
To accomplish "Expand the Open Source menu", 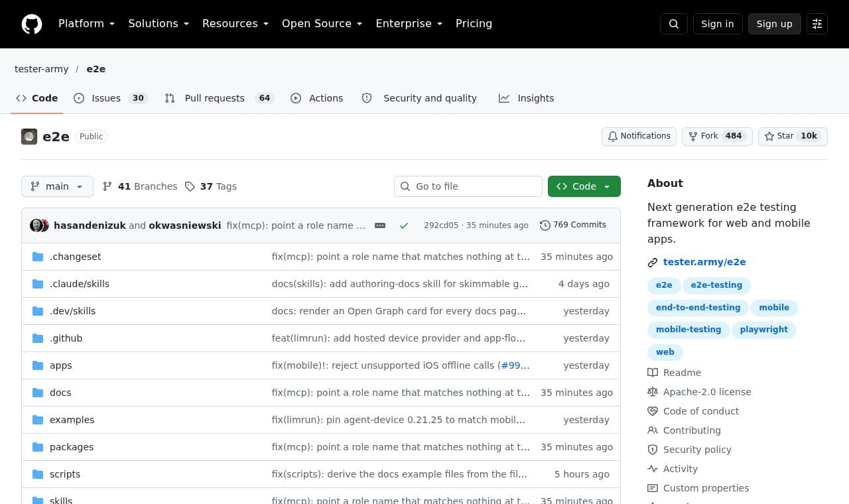I will (322, 24).
